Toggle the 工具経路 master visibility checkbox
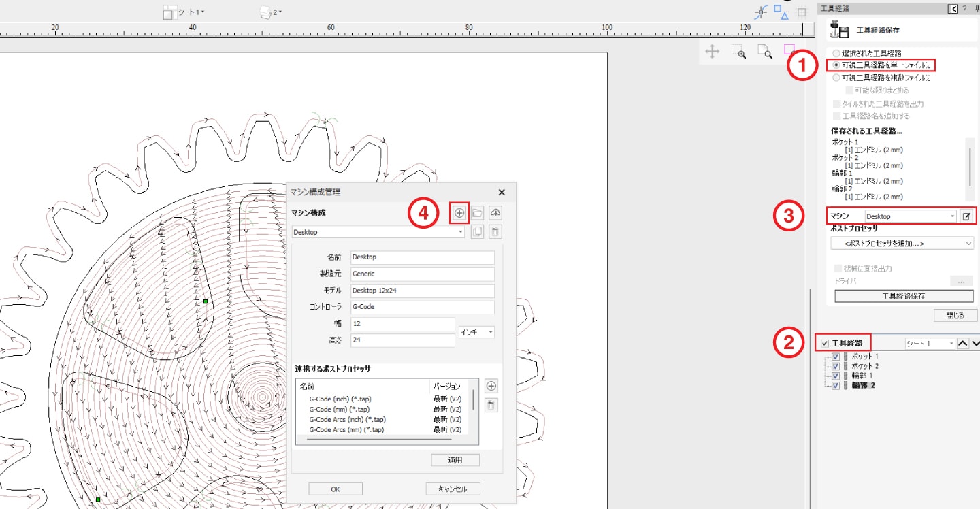 (825, 344)
